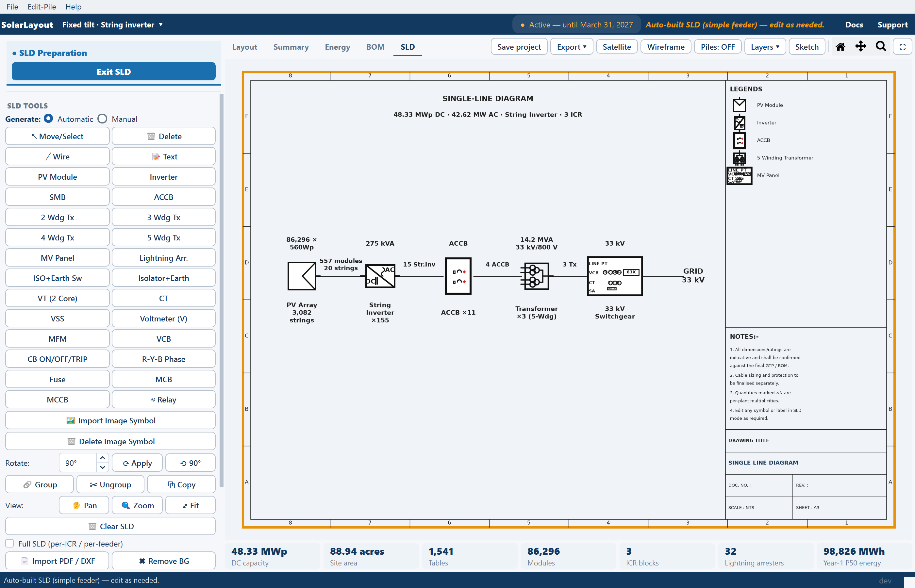The height and width of the screenshot is (588, 915).
Task: Click Remove BG button
Action: [163, 561]
